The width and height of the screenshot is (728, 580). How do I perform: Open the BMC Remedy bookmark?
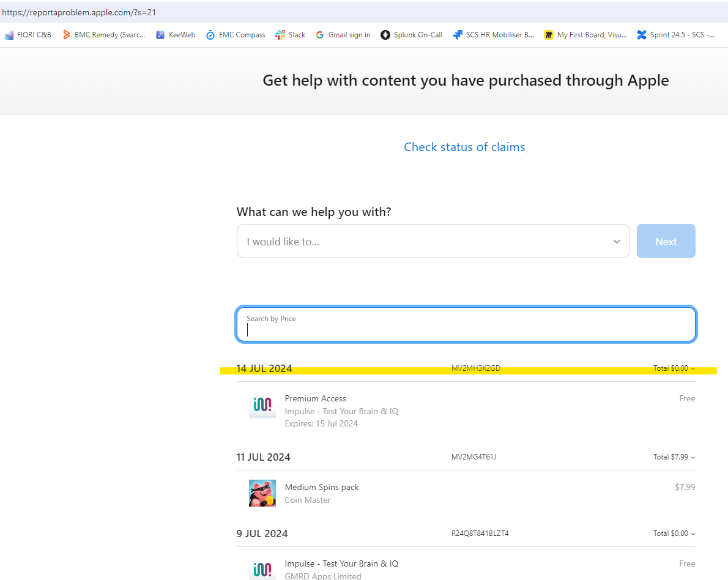pos(104,35)
